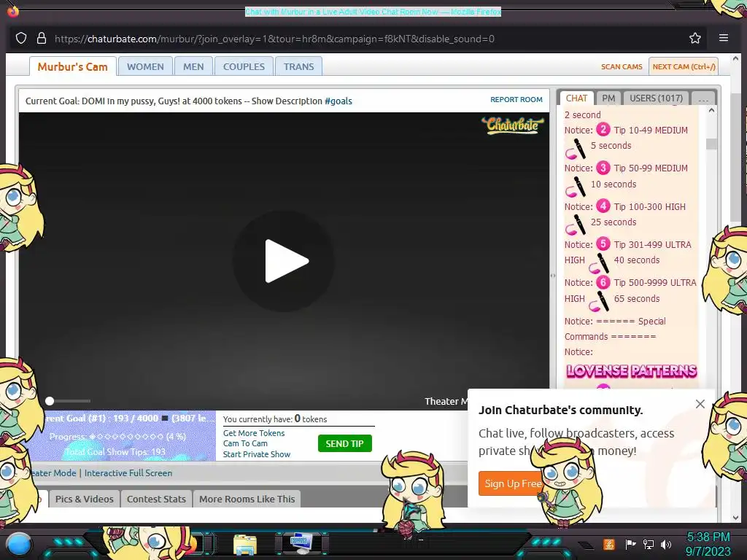The image size is (747, 560).
Task: Open the chat panel ellipsis tab
Action: [x=703, y=98]
